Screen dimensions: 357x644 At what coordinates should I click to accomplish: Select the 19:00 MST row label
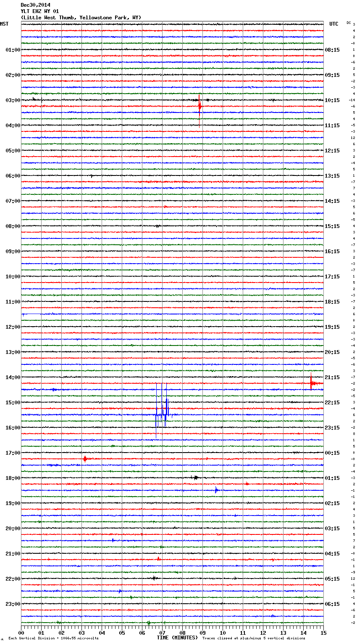pos(13,503)
